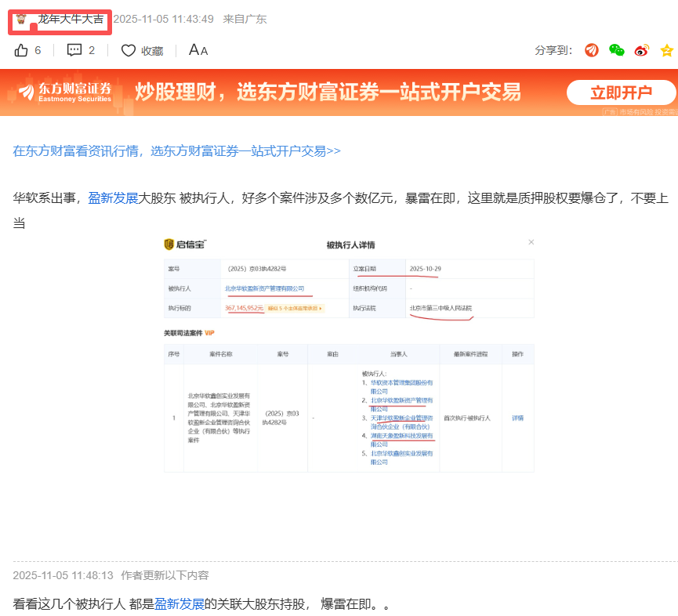Click the like count 6

(x=38, y=51)
